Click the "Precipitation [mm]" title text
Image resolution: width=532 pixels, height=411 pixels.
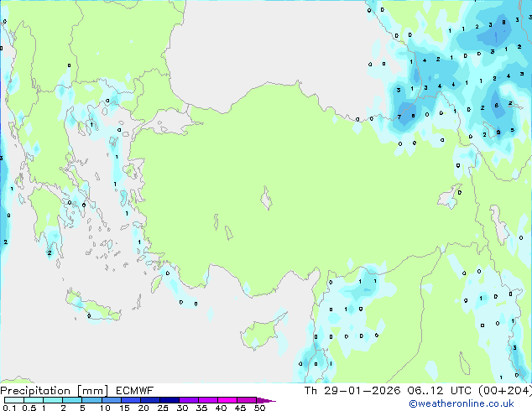54,391
